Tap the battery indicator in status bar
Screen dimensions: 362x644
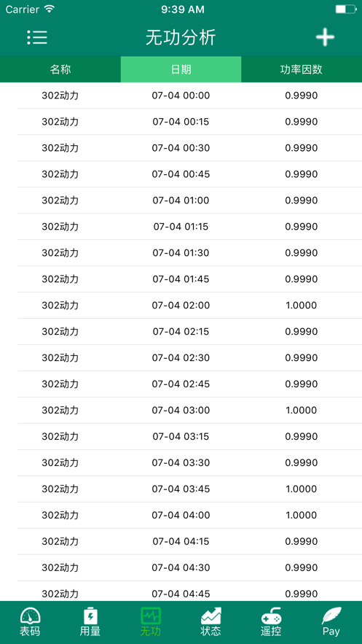coord(345,9)
